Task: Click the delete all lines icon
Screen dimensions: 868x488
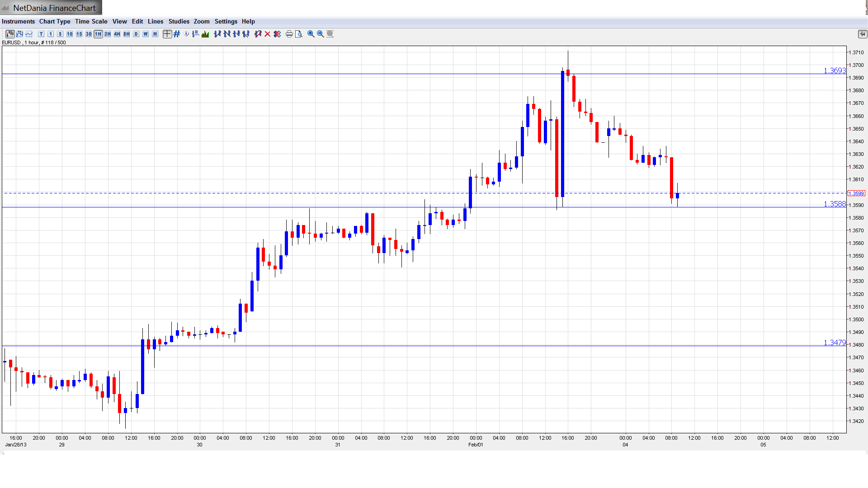Action: click(277, 34)
